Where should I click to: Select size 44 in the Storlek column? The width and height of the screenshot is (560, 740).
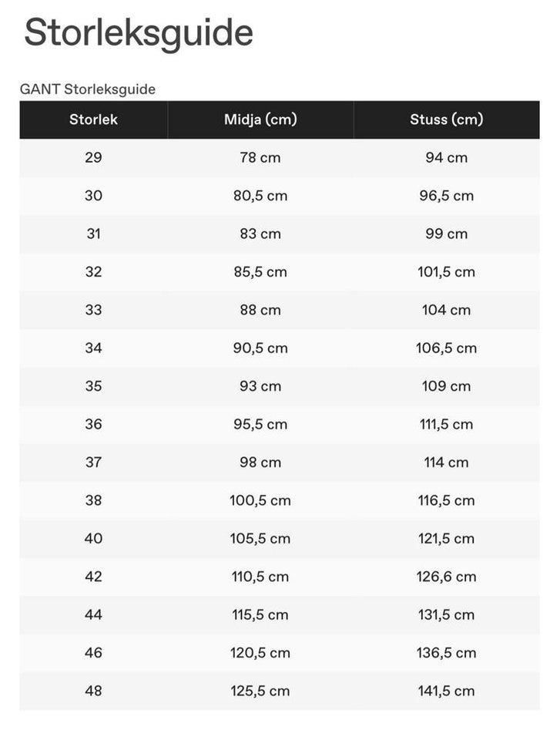pyautogui.click(x=93, y=615)
